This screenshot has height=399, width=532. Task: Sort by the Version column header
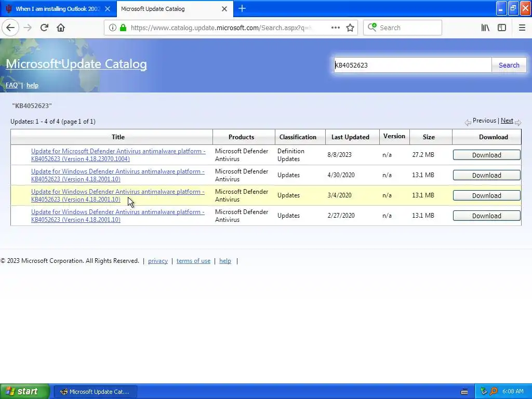click(394, 136)
